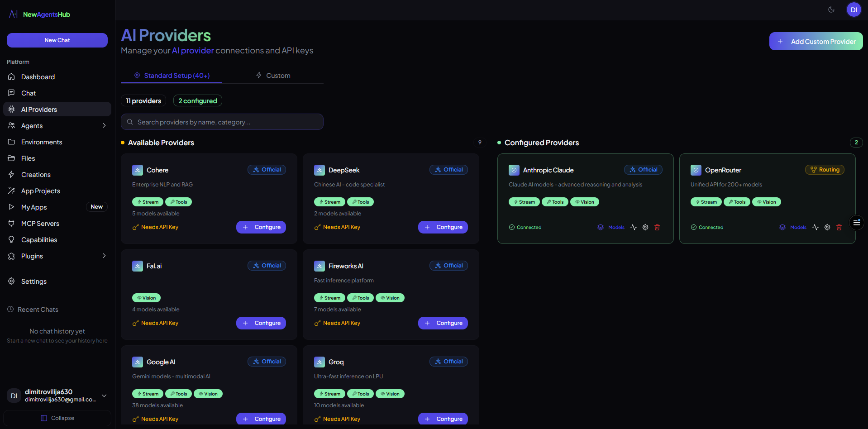Viewport: 868px width, 429px height.
Task: Click the Groq logo icon
Action: point(320,362)
